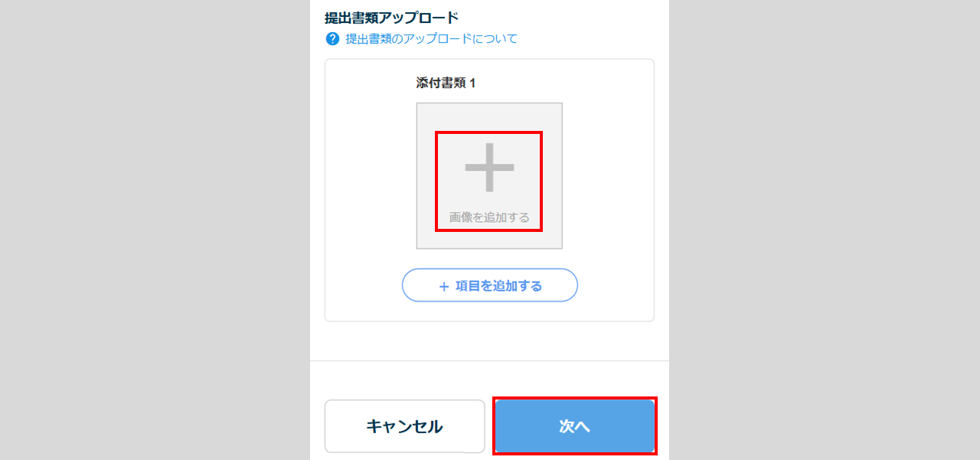Go to the next step via the blue button

pos(575,426)
